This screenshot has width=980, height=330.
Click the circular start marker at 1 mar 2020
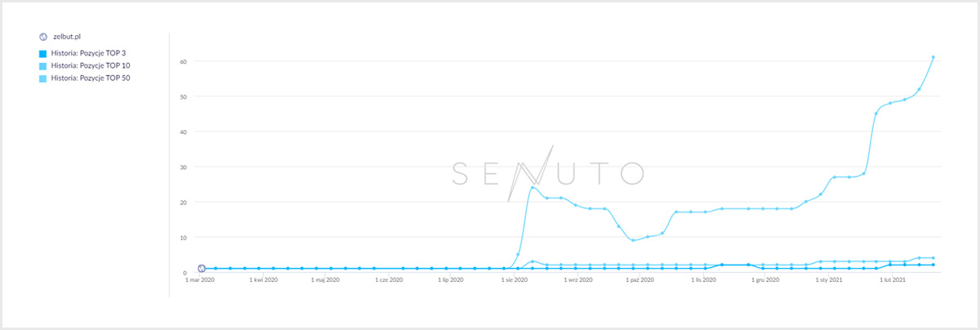(201, 268)
